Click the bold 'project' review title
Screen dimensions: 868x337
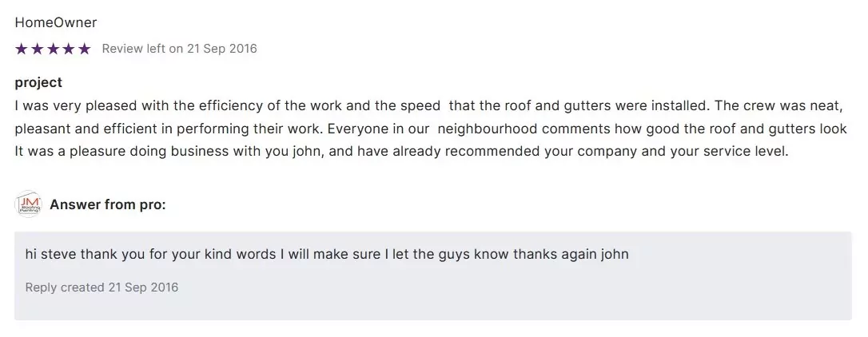click(38, 82)
